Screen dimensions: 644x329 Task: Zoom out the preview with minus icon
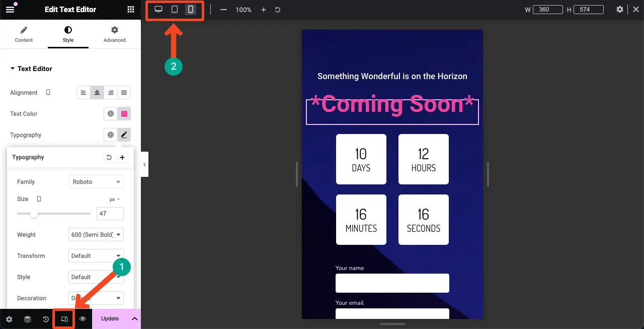point(223,10)
